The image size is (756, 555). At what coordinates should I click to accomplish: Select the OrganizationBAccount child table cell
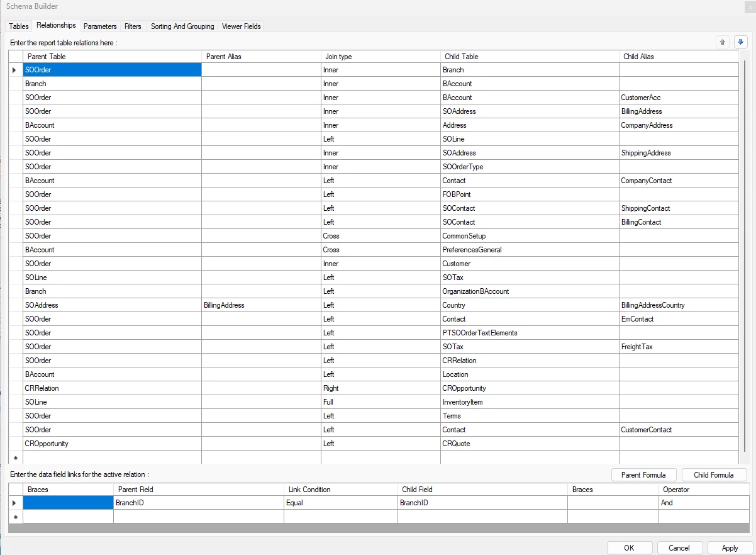tap(530, 291)
